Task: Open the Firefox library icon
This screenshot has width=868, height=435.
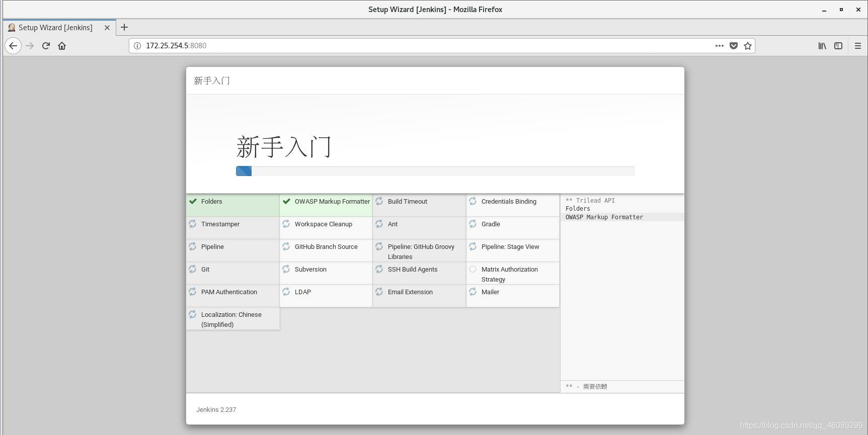Action: pos(822,46)
